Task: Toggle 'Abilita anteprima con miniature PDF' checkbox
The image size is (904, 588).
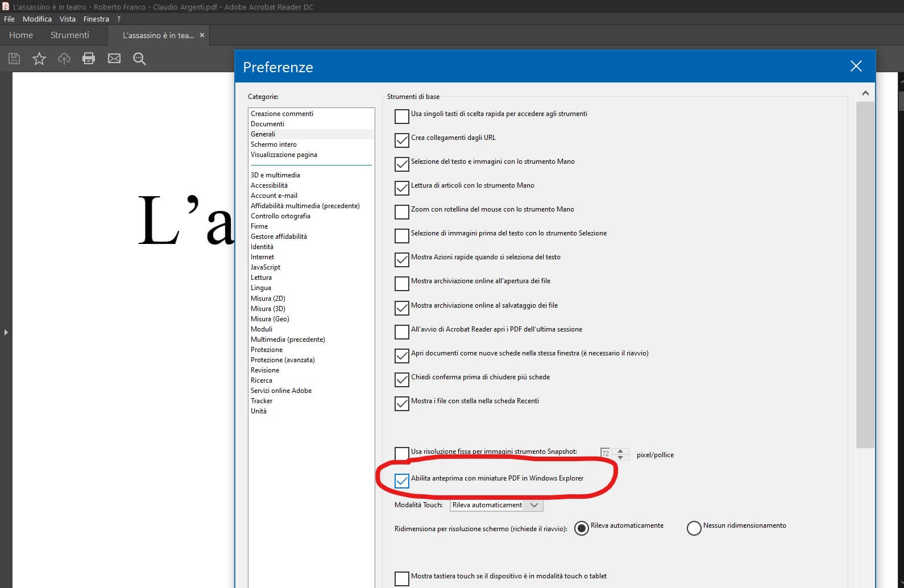Action: [x=402, y=481]
